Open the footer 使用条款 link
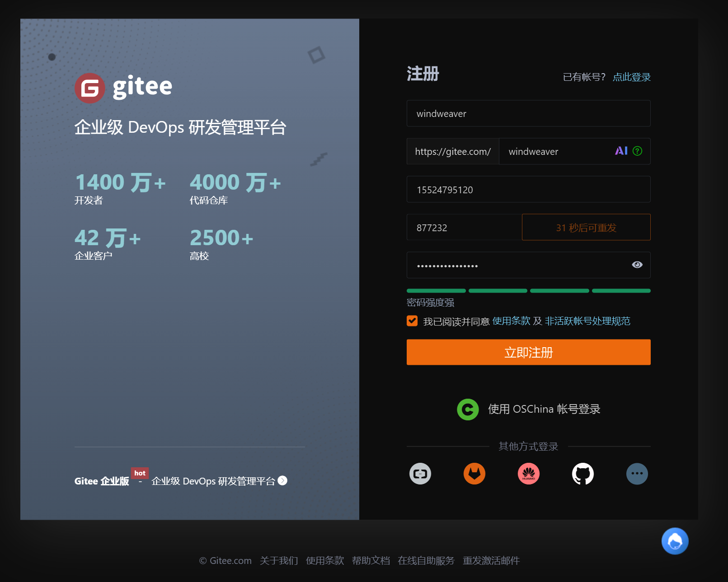The width and height of the screenshot is (728, 582). click(325, 561)
